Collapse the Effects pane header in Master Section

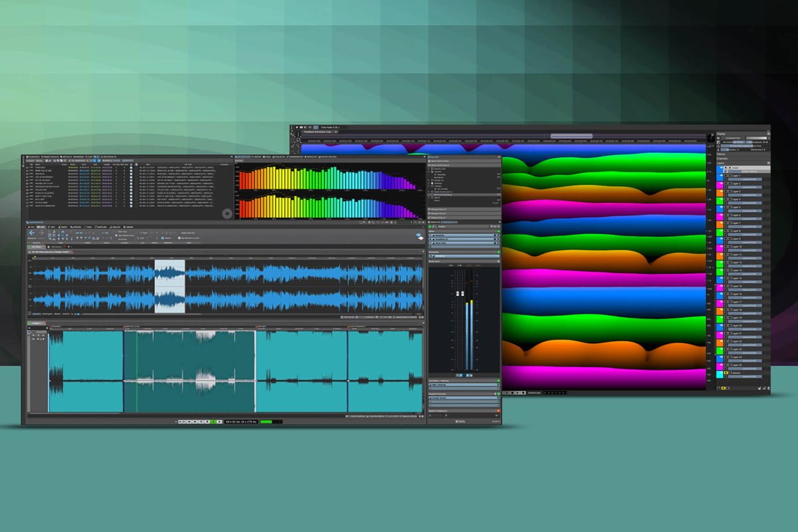464,231
